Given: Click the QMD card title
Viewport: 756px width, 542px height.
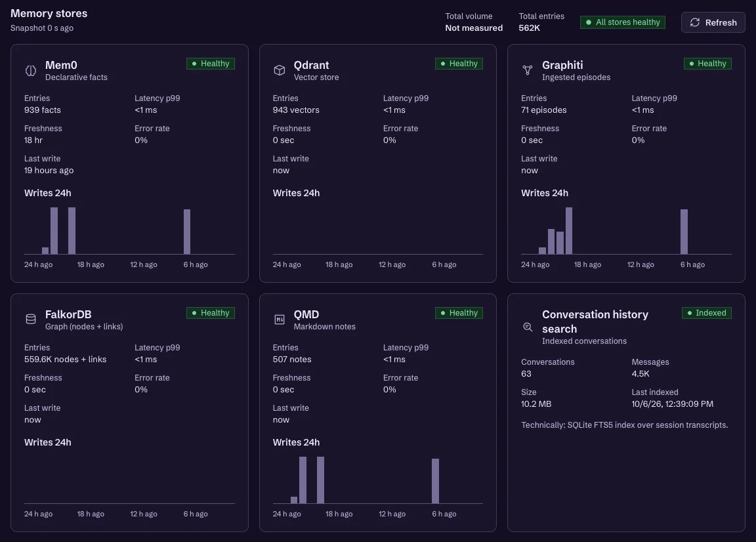Looking at the screenshot, I should (306, 314).
